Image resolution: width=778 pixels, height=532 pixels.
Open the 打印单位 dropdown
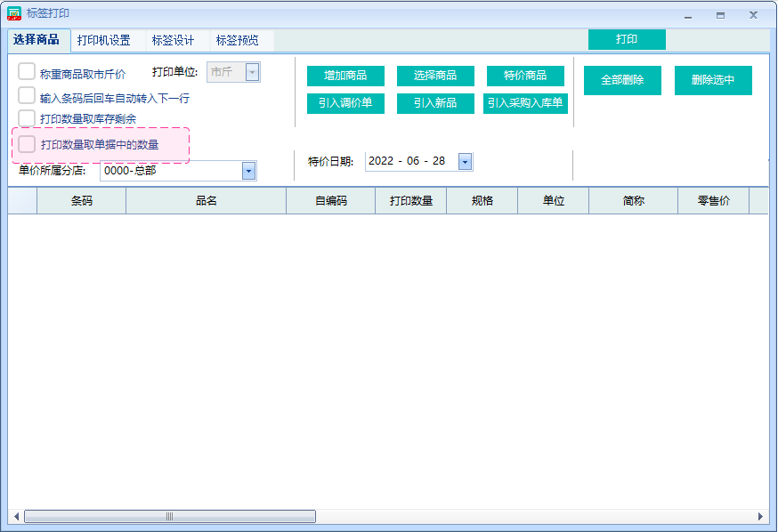[252, 72]
